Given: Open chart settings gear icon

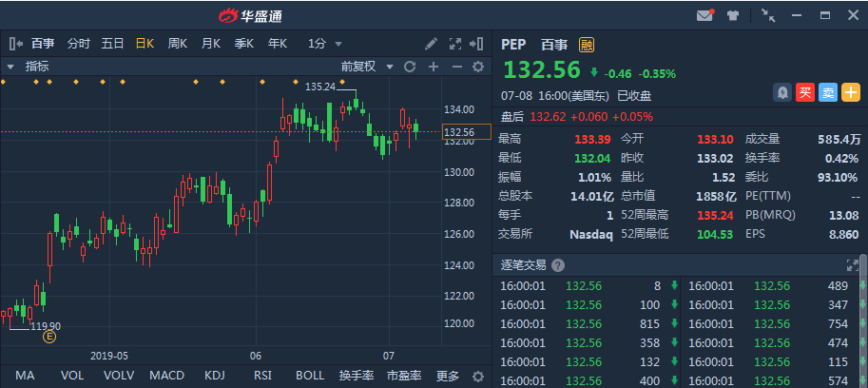Looking at the screenshot, I should 478,67.
